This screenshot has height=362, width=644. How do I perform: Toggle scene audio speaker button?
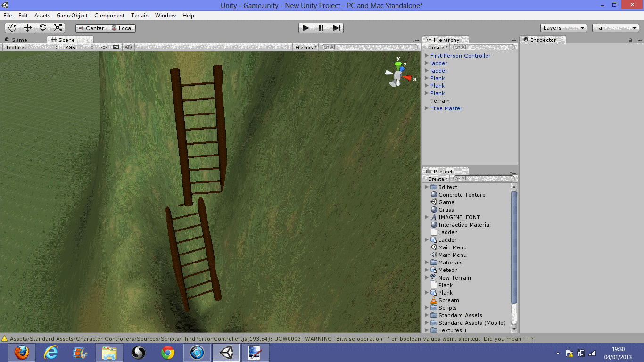click(128, 47)
